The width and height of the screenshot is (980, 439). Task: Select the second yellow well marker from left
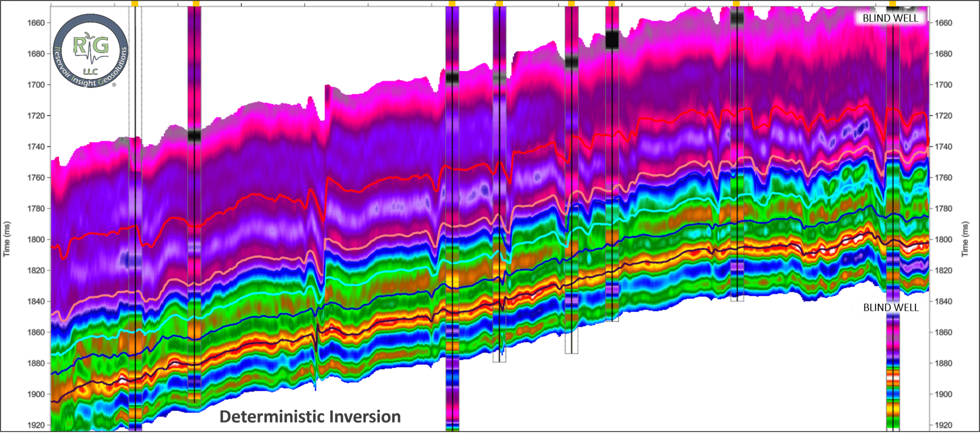tap(196, 4)
